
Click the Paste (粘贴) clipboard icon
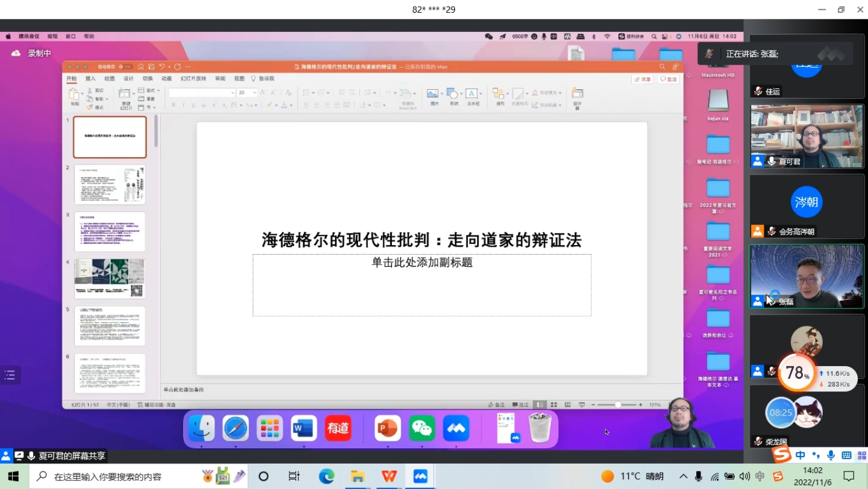74,94
